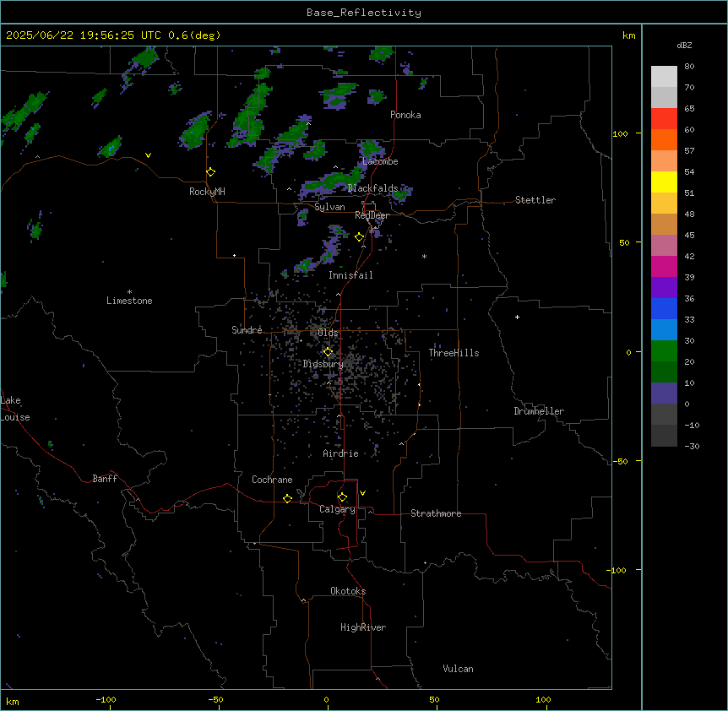Select the yellow 51-54 dBZ swatch
Screen dimensions: 728x711
(x=664, y=182)
